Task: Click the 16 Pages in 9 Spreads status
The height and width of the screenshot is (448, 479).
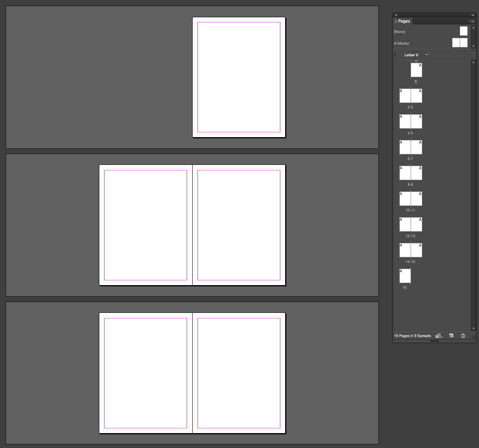Action: tap(412, 336)
